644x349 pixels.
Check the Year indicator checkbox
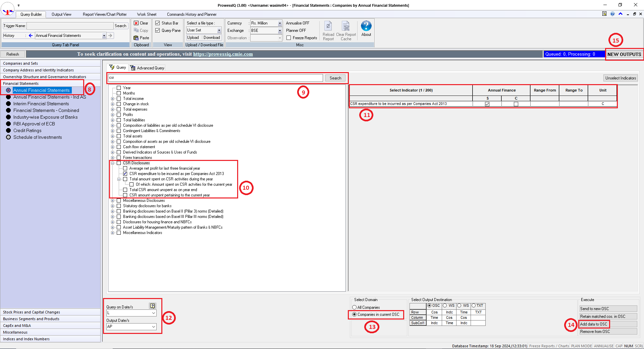[x=119, y=88]
